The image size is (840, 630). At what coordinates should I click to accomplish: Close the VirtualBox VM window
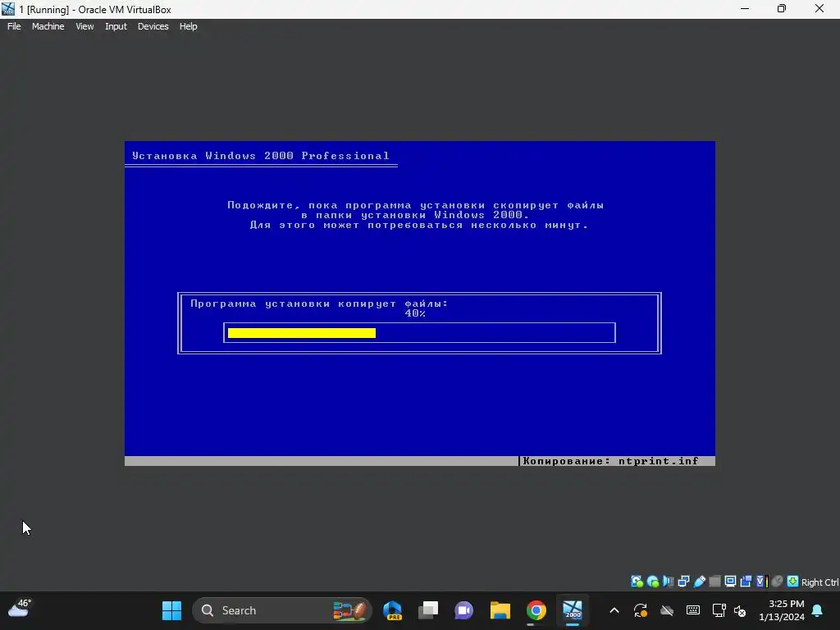(819, 8)
